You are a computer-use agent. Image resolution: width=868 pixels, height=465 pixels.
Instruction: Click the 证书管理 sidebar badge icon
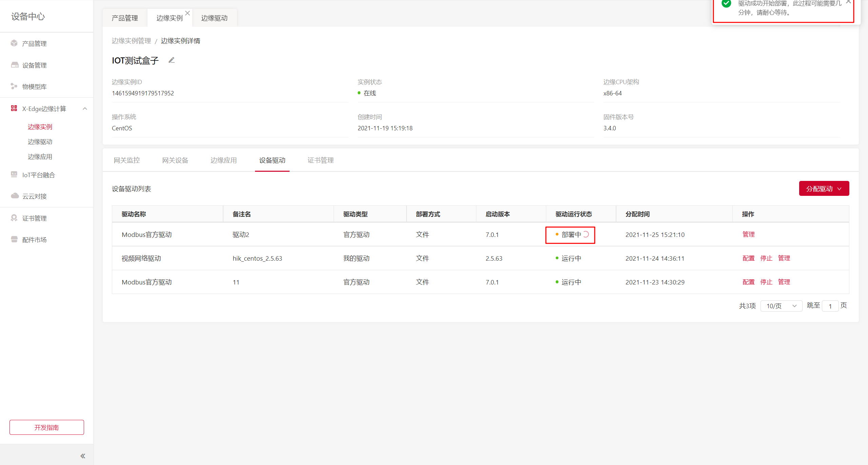pyautogui.click(x=14, y=218)
